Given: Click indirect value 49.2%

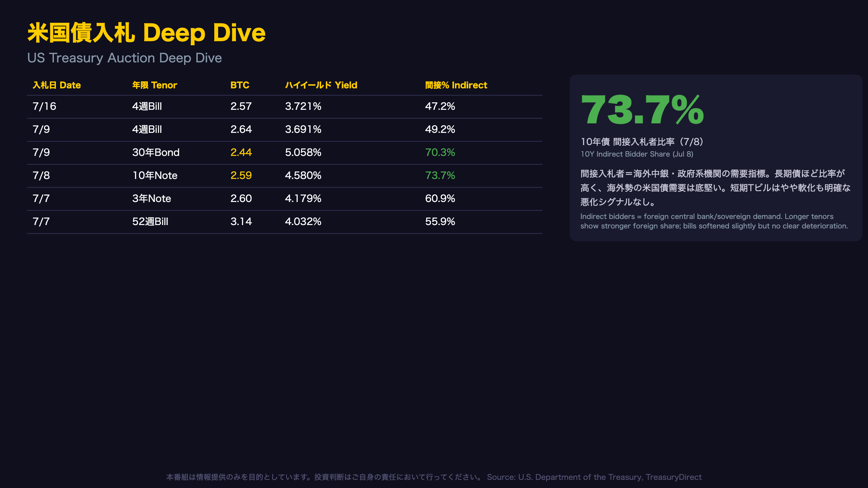Looking at the screenshot, I should [440, 129].
